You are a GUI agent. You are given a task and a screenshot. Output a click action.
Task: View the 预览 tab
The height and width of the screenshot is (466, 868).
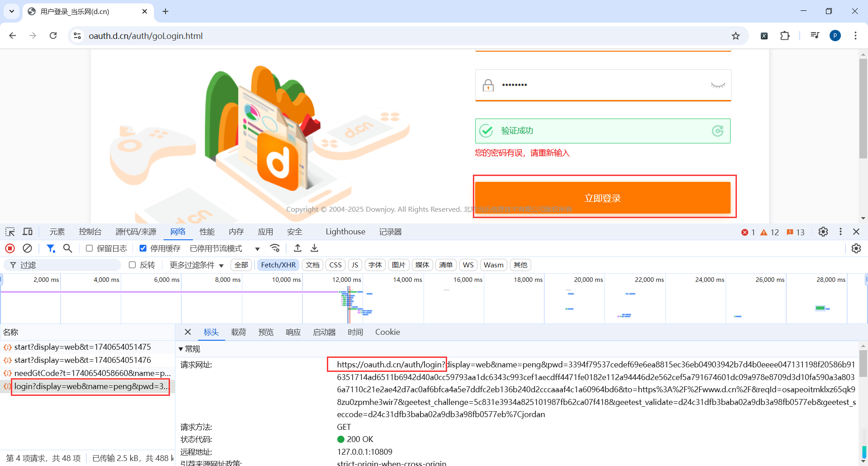(266, 332)
